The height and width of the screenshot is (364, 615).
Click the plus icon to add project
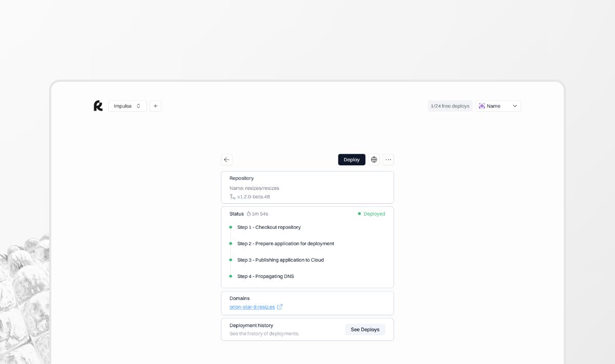click(155, 106)
